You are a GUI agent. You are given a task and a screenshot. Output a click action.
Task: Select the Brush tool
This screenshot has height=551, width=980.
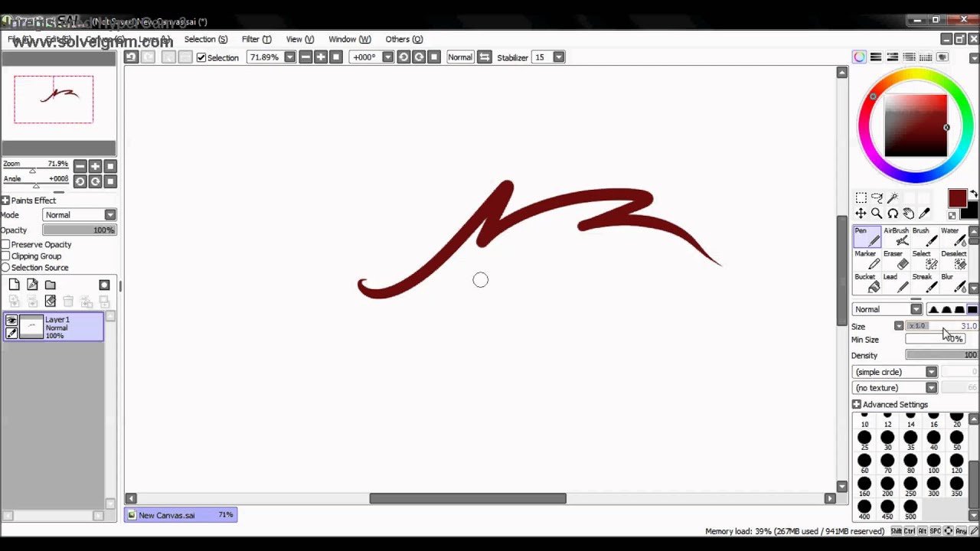924,237
